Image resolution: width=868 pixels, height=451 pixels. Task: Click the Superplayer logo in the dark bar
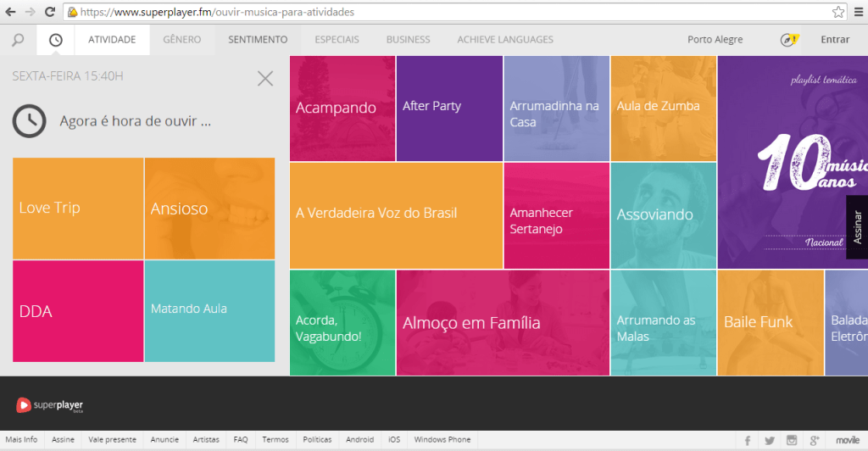49,405
